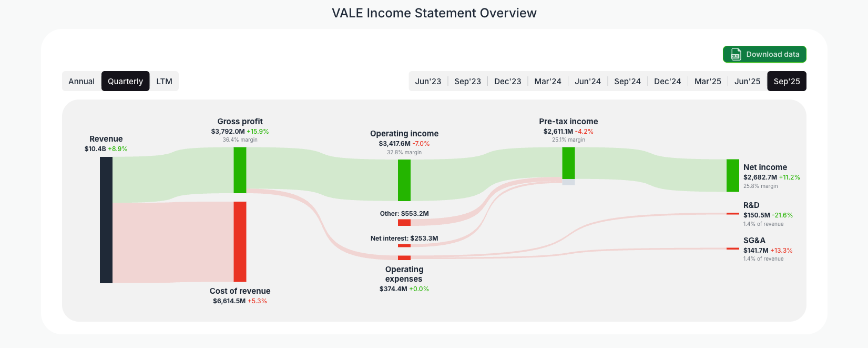Click the Net income green bar
868x348 pixels.
click(x=732, y=175)
